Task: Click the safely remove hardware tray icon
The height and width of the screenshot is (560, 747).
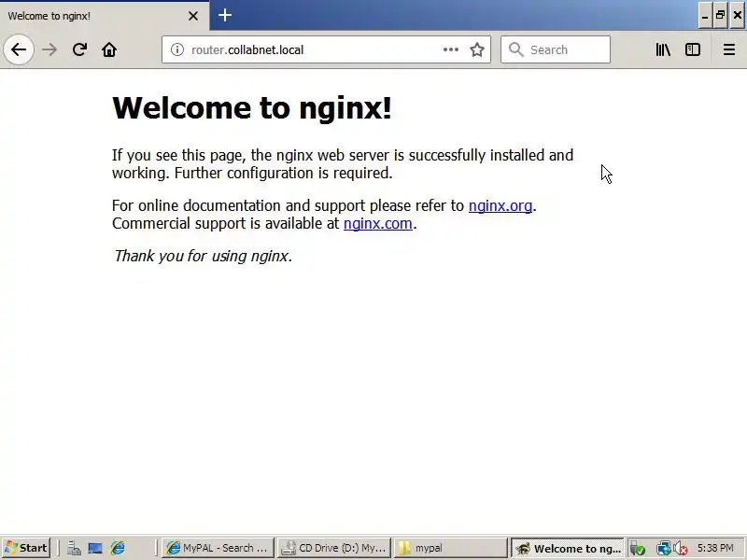Action: coord(638,549)
